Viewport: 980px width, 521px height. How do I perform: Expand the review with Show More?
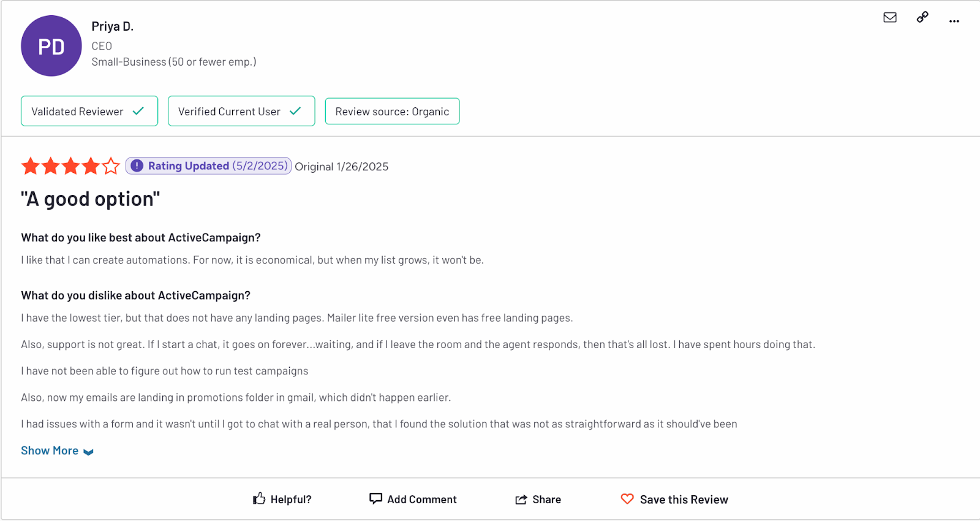pyautogui.click(x=57, y=451)
